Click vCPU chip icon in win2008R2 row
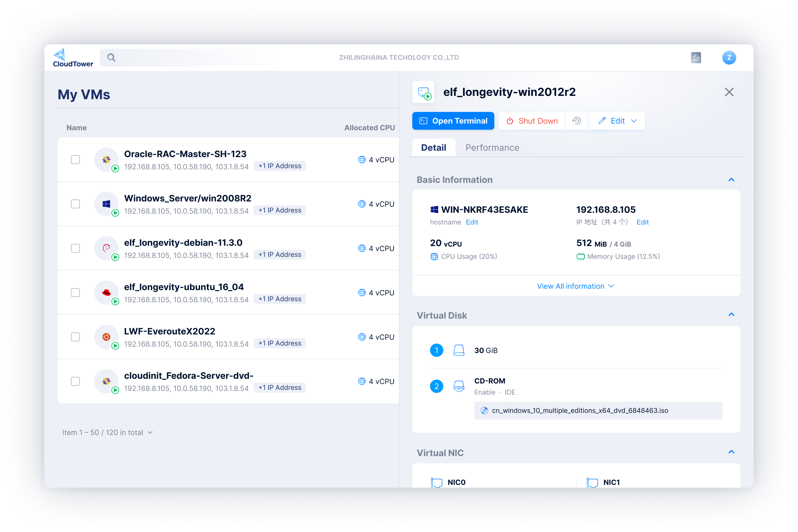798x532 pixels. click(362, 204)
